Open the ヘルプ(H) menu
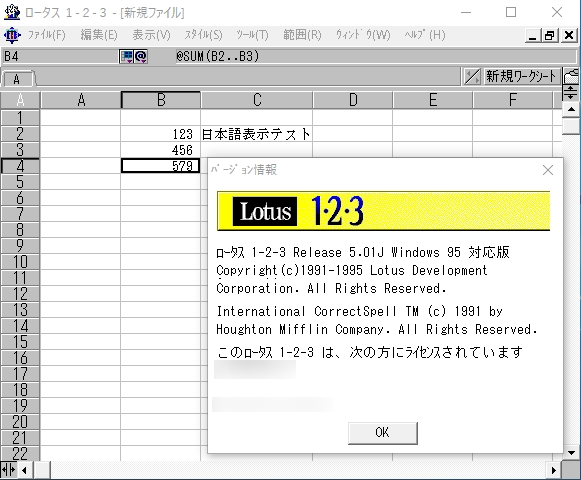 (425, 35)
